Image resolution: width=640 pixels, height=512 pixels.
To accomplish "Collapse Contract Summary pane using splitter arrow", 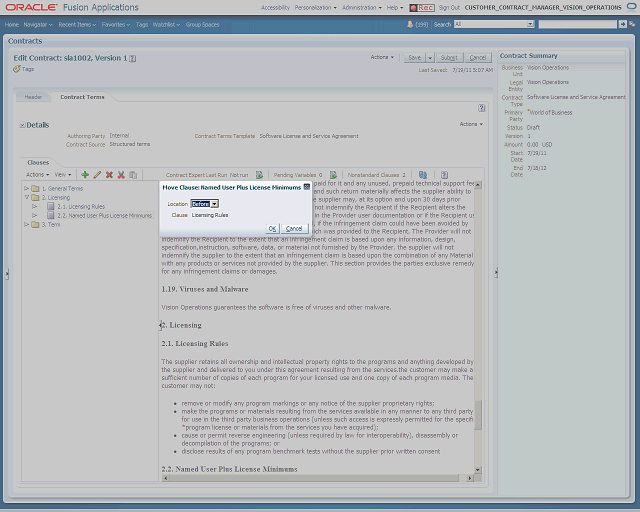I will coord(496,272).
